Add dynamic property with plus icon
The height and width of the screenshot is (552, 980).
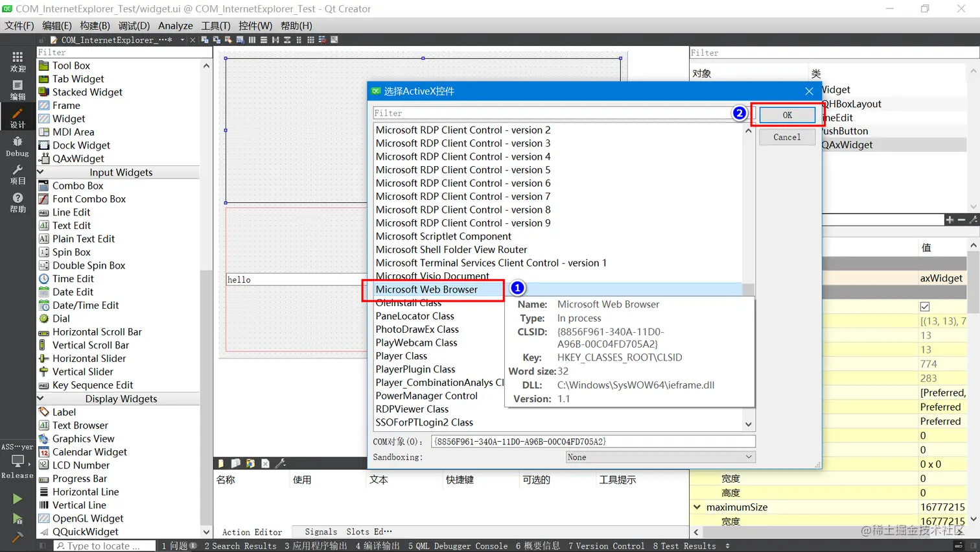[950, 220]
